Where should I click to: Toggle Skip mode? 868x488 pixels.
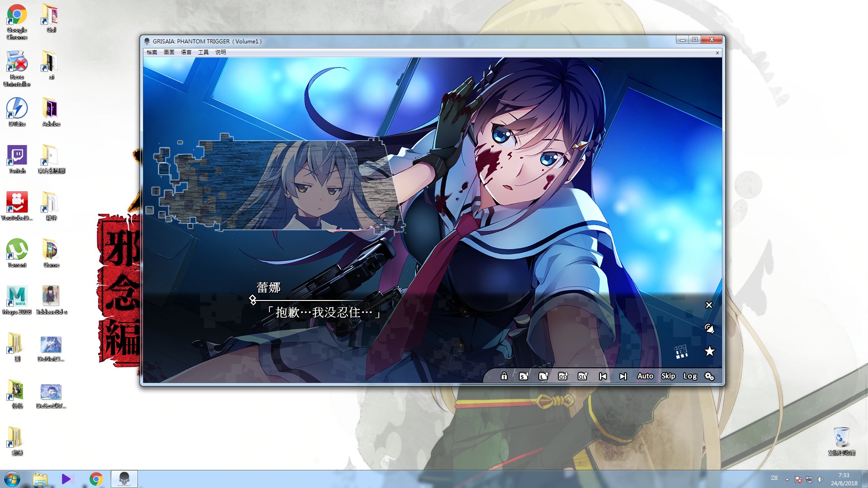tap(668, 376)
